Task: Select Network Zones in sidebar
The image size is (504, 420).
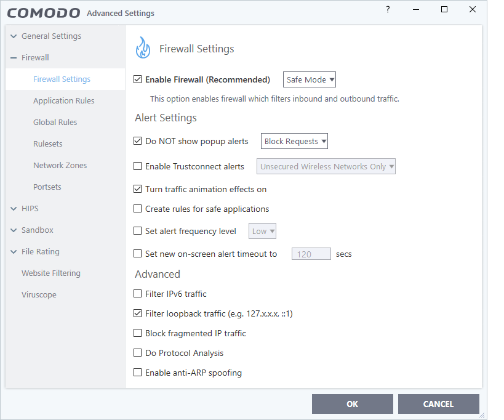Action: (60, 166)
